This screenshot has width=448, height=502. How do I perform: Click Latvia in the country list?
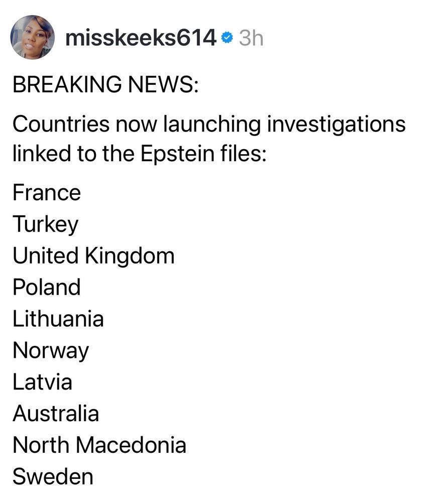tap(42, 383)
